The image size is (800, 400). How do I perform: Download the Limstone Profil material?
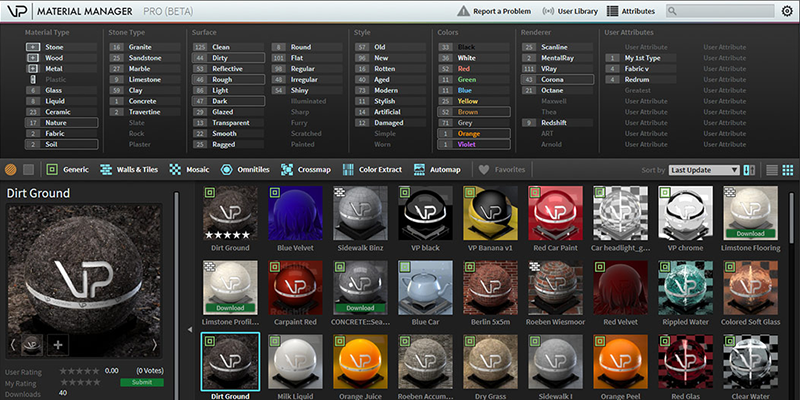pos(230,308)
